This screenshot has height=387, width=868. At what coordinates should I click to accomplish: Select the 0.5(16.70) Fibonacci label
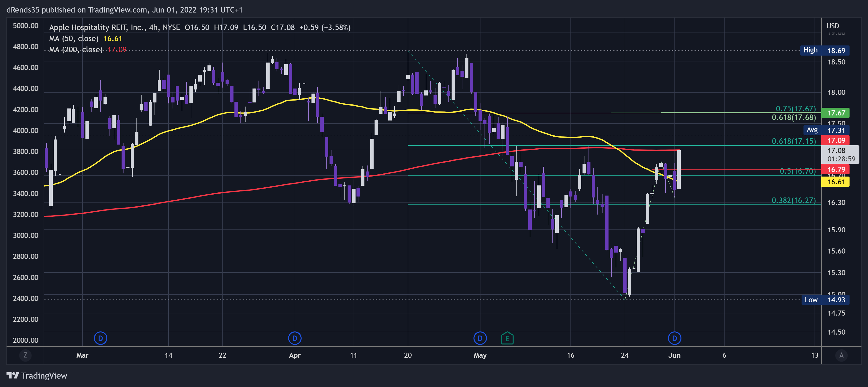pos(797,171)
